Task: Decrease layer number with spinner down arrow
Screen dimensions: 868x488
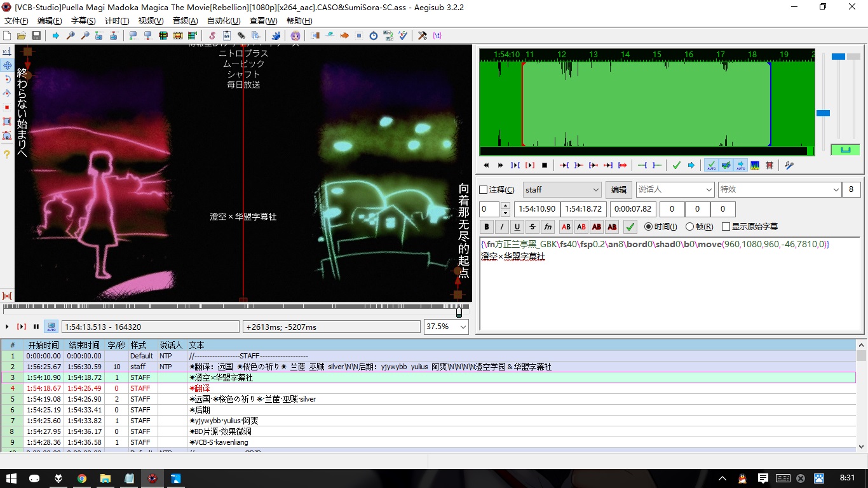Action: pos(505,213)
